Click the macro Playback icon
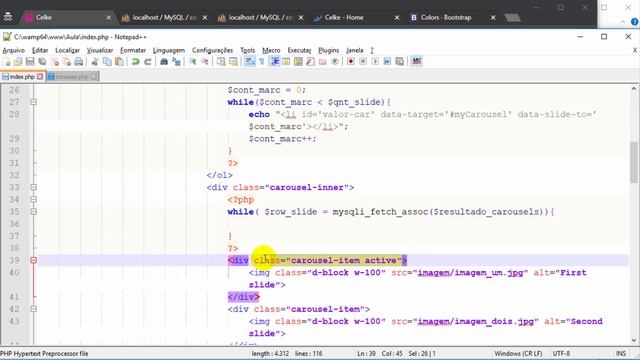This screenshot has width=640, height=360. [x=375, y=61]
